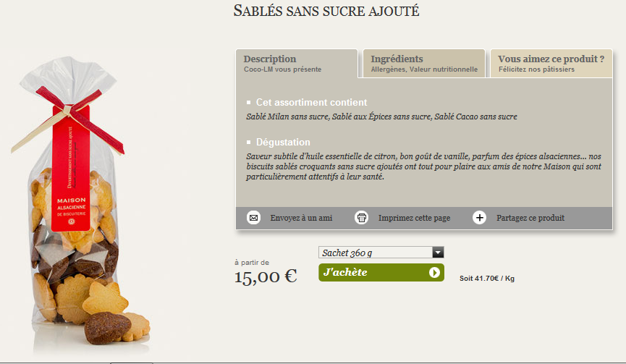Click the "Imprimez cette page" link
This screenshot has width=626, height=364.
point(414,218)
